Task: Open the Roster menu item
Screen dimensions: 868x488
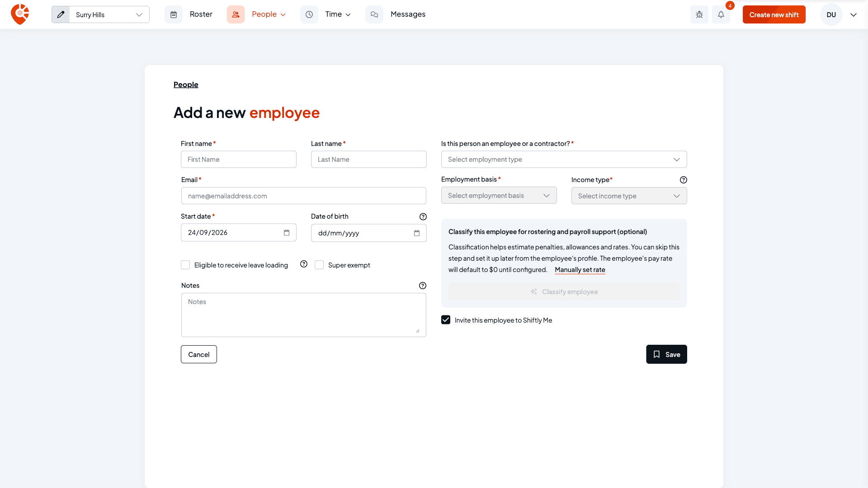Action: tap(201, 14)
